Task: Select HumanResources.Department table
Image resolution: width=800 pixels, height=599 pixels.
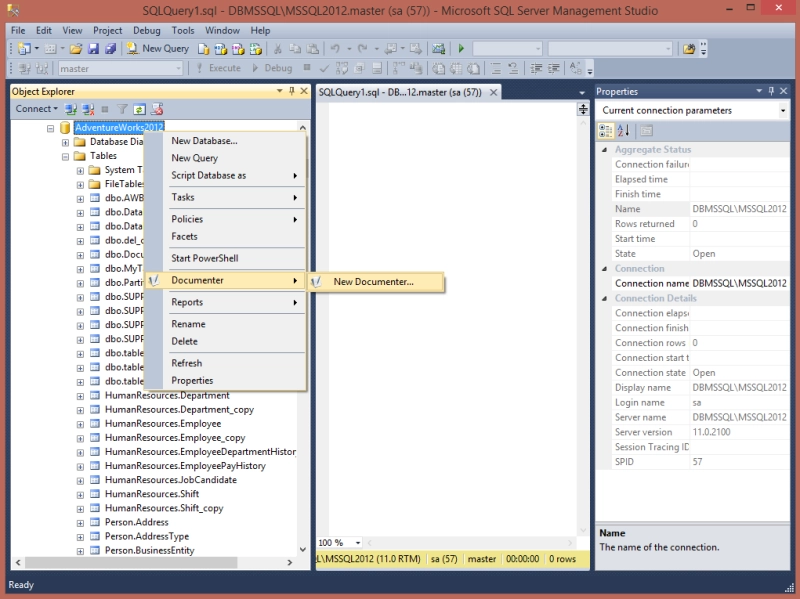Action: tap(167, 395)
